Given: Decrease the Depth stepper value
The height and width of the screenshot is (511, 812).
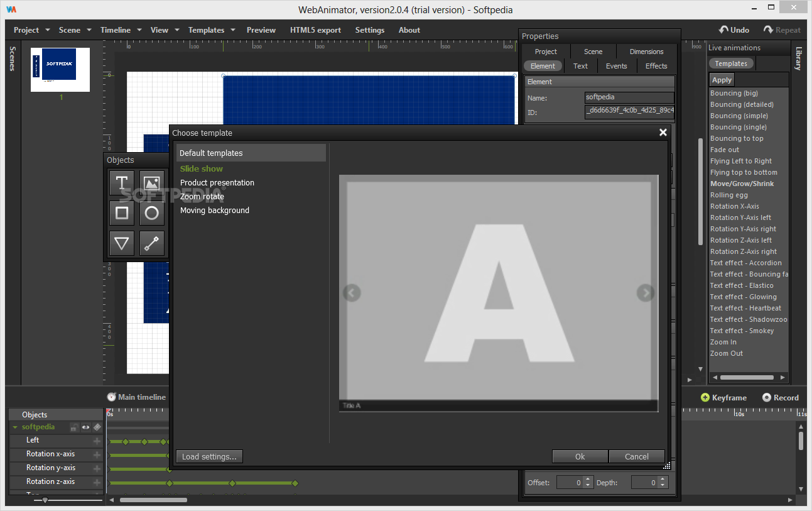Looking at the screenshot, I should click(x=663, y=486).
